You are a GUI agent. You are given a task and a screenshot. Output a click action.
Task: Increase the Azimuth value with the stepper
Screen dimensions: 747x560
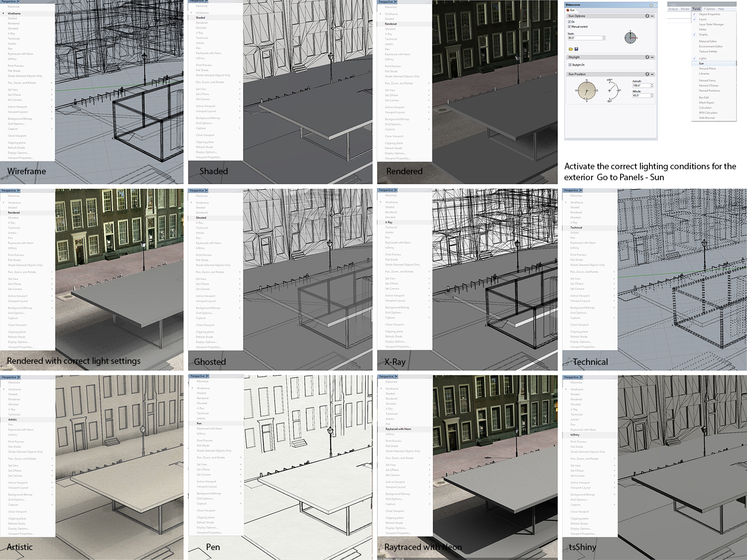click(652, 85)
